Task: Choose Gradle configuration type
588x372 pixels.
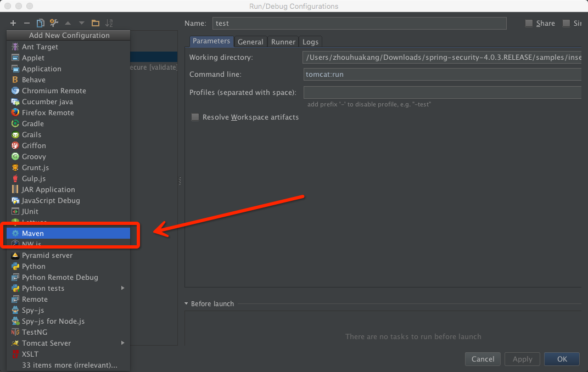Action: (x=68, y=123)
